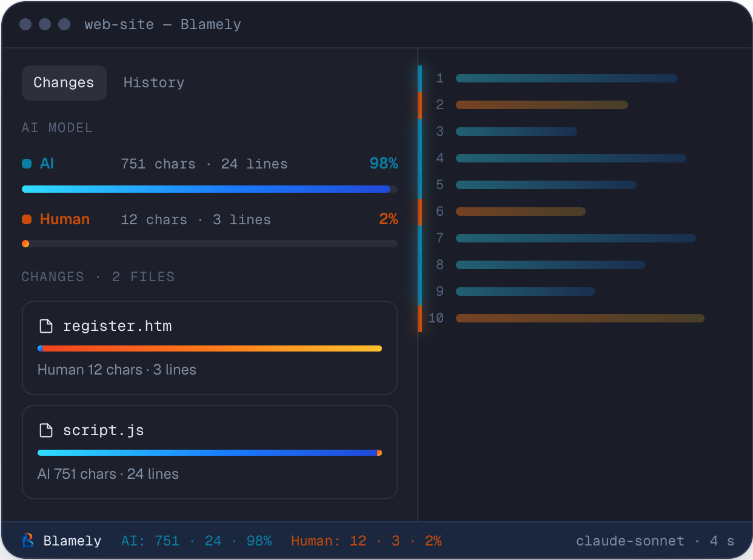Click register.htm's orange gradient bar
Viewport: 753px width, 560px height.
(x=210, y=348)
